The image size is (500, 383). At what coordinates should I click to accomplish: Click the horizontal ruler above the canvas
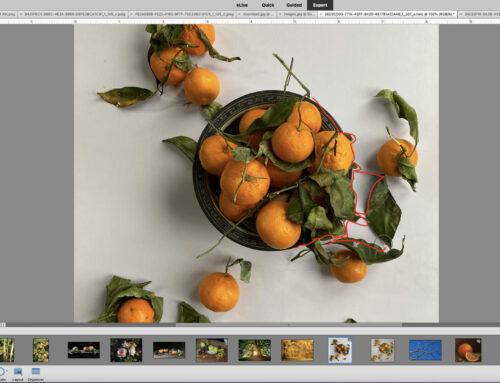click(x=250, y=21)
